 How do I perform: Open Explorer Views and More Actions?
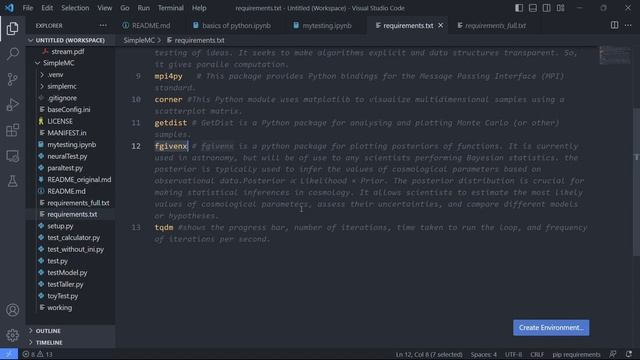click(103, 25)
